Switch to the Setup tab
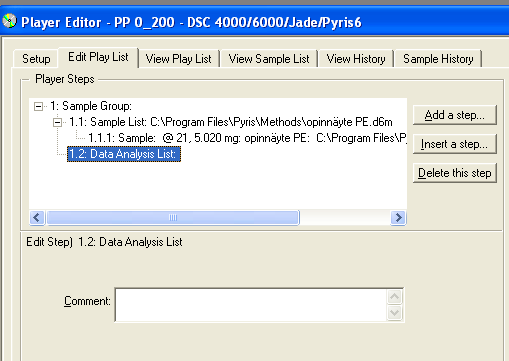The width and height of the screenshot is (509, 361). pos(36,59)
